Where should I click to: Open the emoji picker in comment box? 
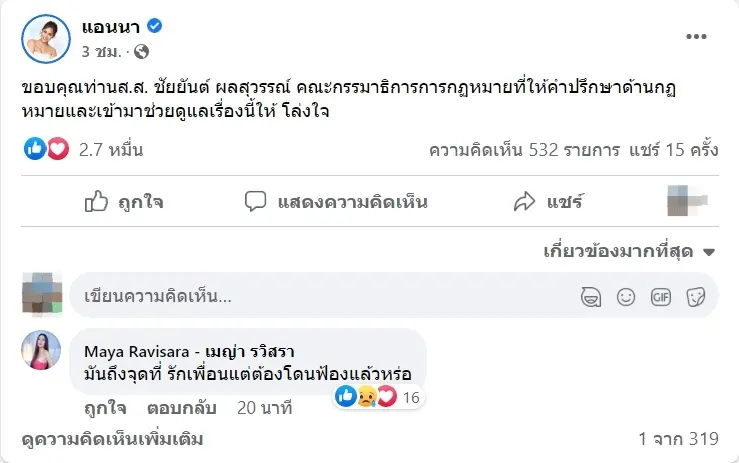626,296
